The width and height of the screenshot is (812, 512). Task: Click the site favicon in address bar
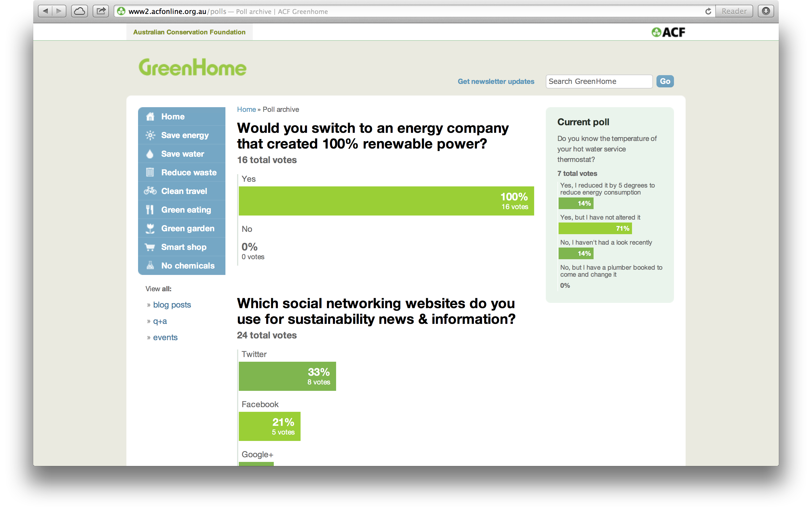(x=121, y=11)
